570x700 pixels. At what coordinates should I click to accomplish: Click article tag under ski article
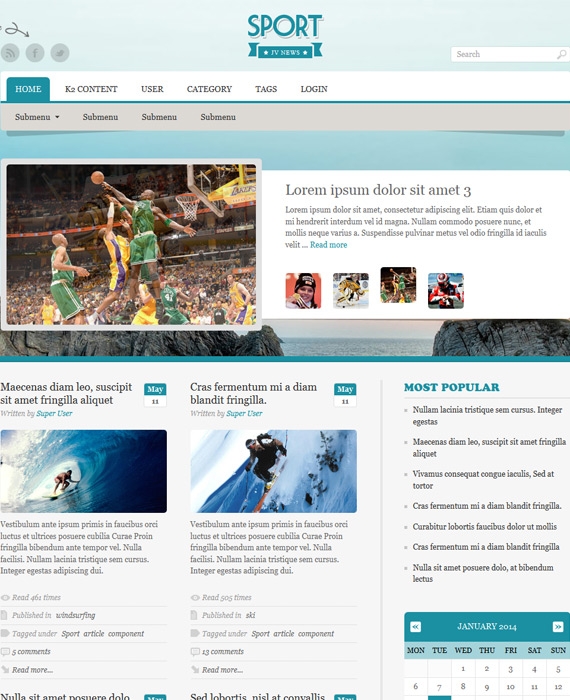[283, 633]
